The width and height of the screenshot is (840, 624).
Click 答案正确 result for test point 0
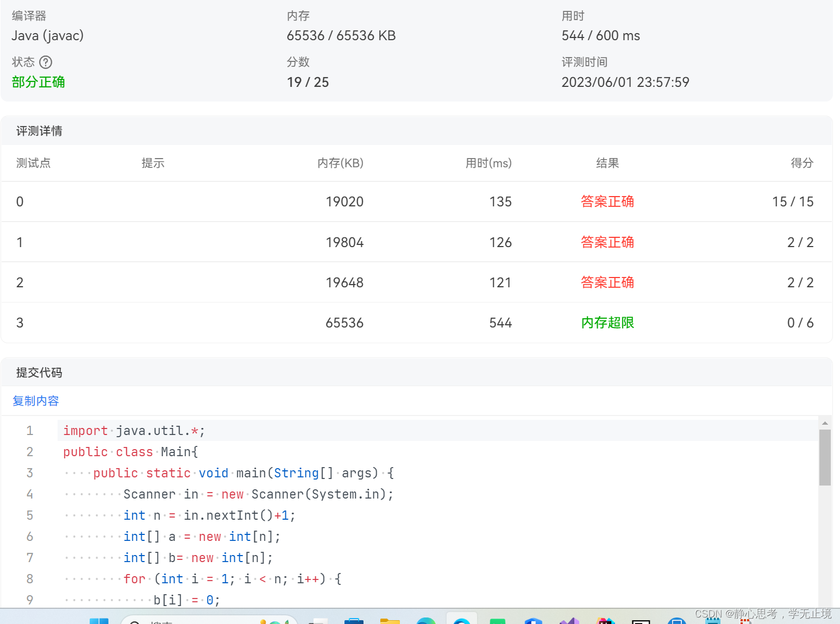pos(607,201)
